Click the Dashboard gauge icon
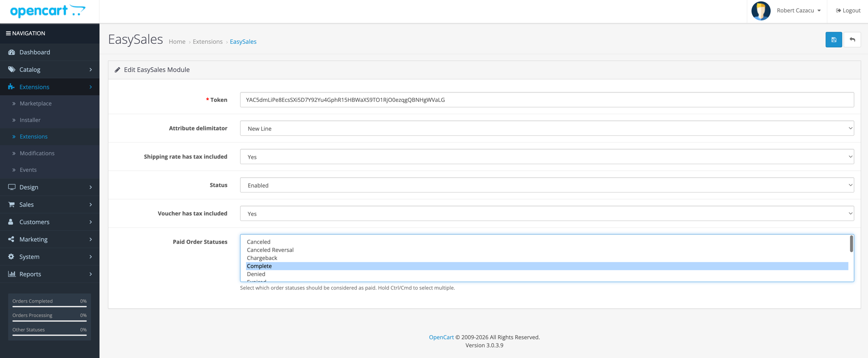The height and width of the screenshot is (358, 868). tap(12, 52)
